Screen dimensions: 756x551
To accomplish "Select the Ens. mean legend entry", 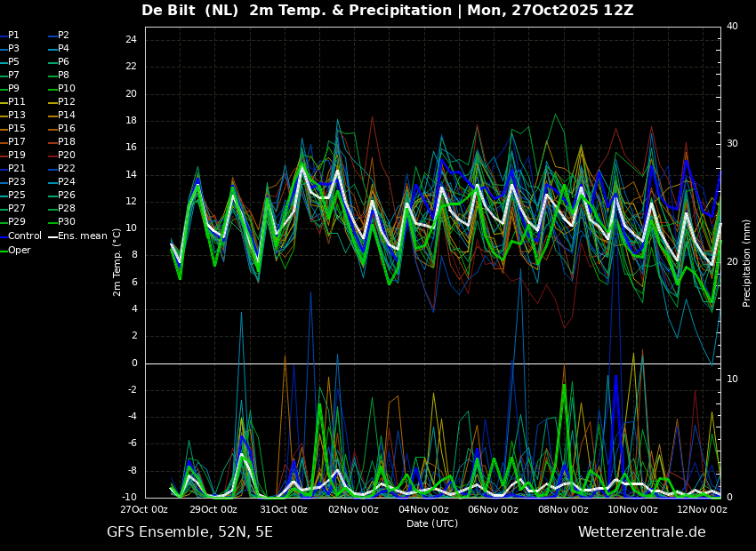I will pos(78,236).
